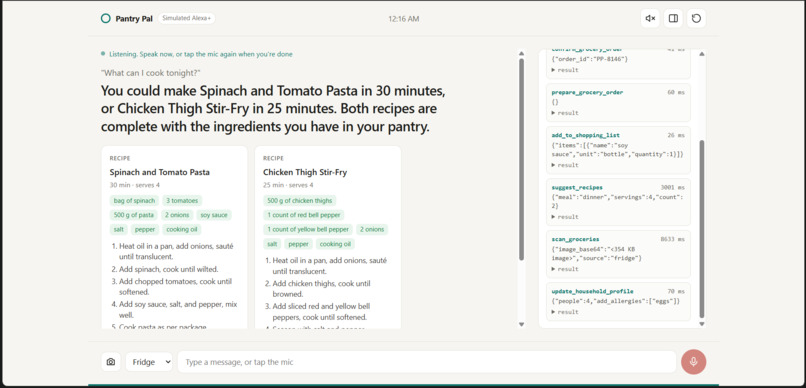This screenshot has width=806, height=388.
Task: Click the Pantry Pal title text
Action: pos(134,19)
